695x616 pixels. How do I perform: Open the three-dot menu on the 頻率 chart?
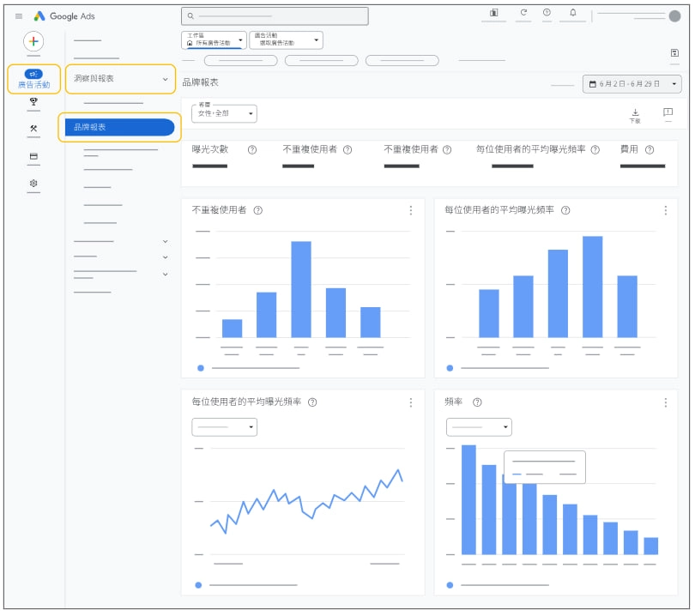(x=666, y=402)
